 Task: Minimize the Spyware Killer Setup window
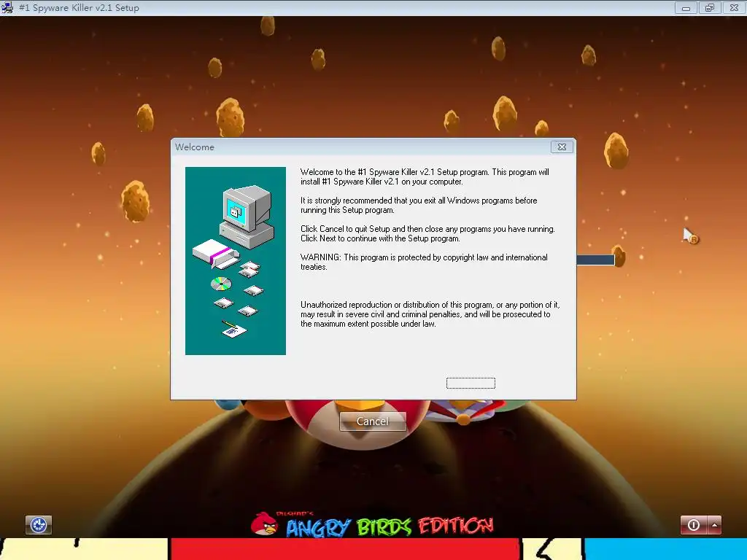tap(686, 7)
